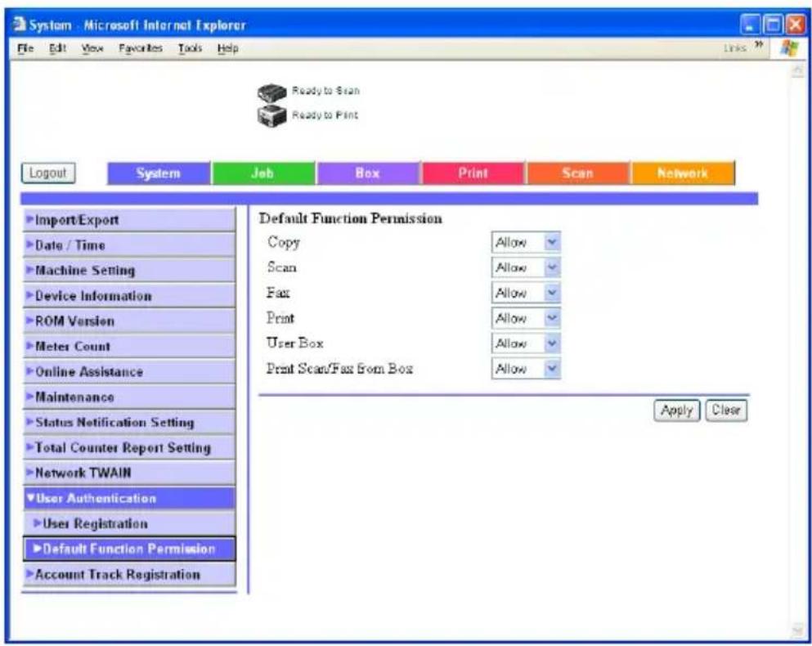812x646 pixels.
Task: Click the Apply button
Action: click(676, 410)
